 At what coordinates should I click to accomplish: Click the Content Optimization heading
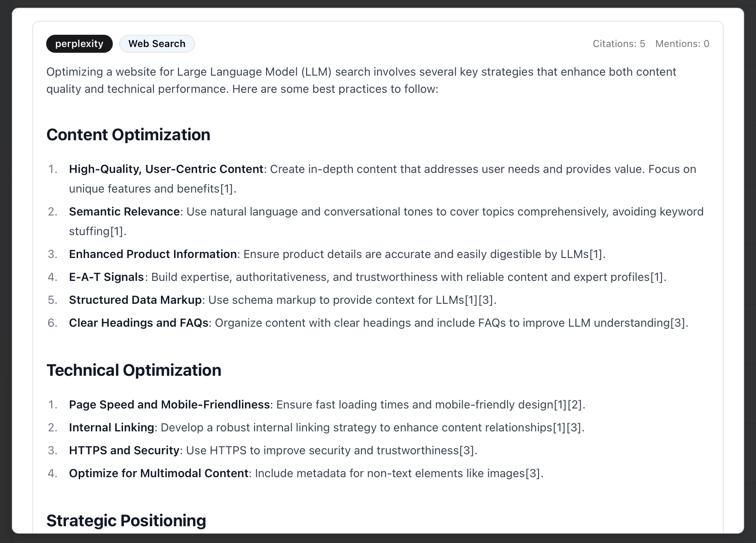[128, 135]
